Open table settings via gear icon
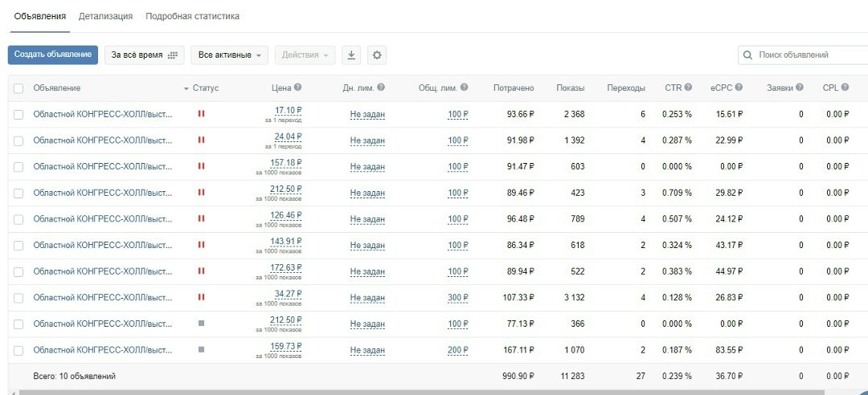The image size is (868, 395). click(x=377, y=55)
